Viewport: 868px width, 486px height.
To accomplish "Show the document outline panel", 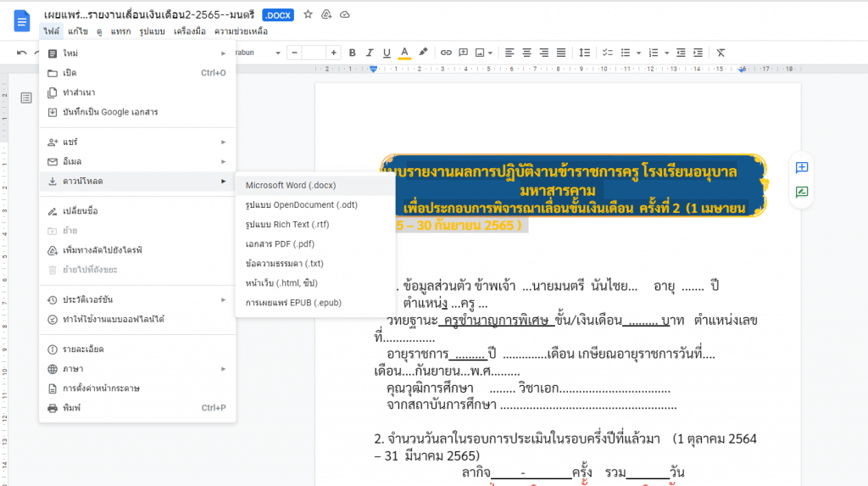I will pos(26,98).
